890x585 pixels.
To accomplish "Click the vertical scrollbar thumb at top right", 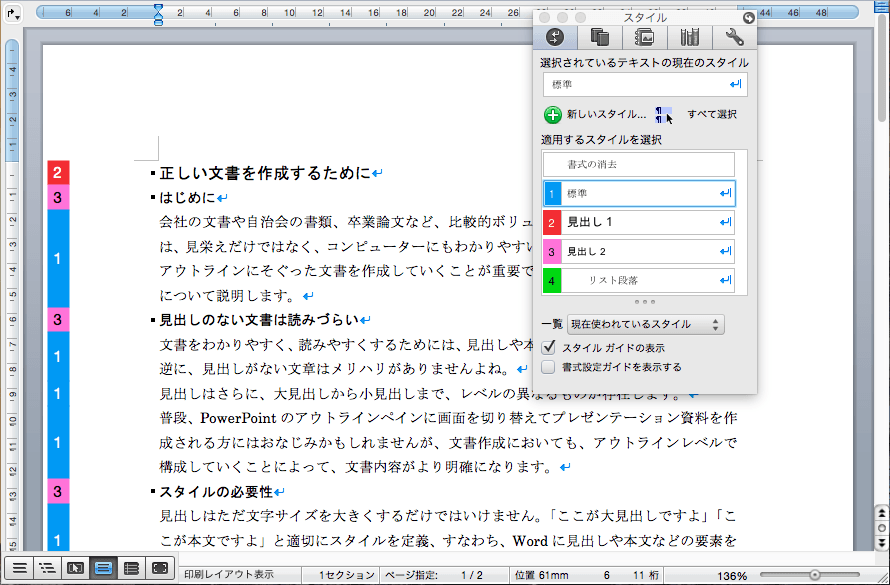I will point(881,70).
